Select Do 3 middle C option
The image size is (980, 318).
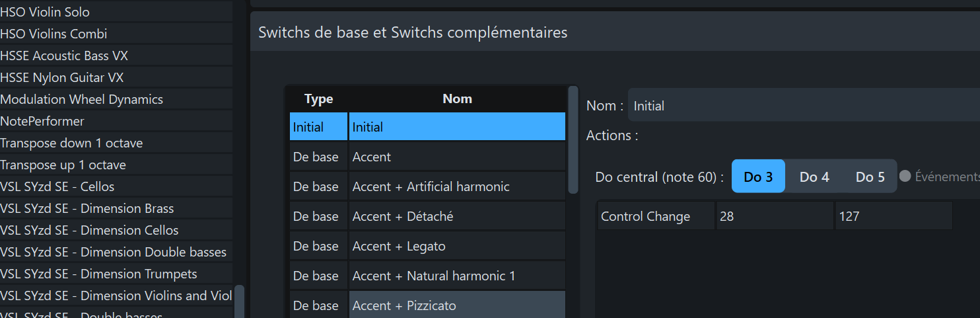758,177
